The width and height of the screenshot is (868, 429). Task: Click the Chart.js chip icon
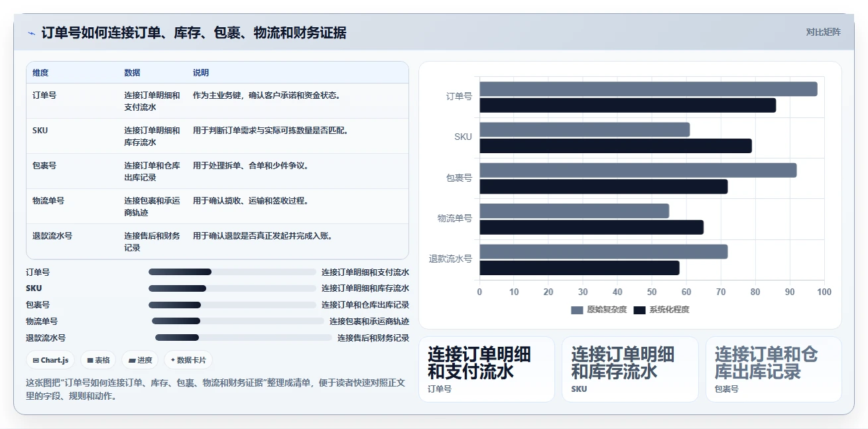click(x=36, y=360)
